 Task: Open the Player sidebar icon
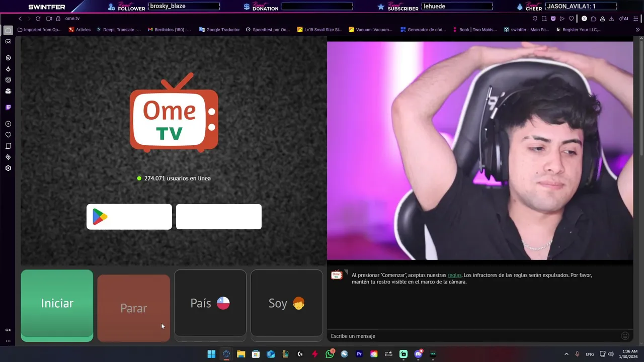[x=8, y=124]
